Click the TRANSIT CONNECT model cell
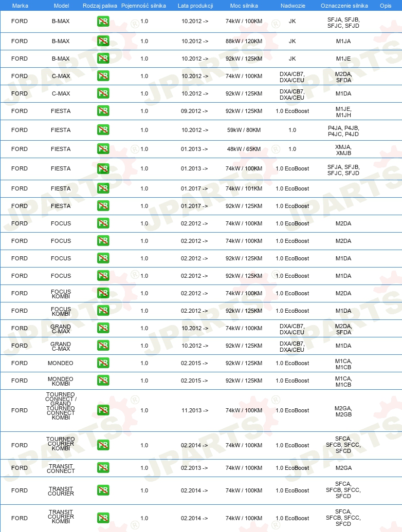The height and width of the screenshot is (532, 402). pos(61,468)
